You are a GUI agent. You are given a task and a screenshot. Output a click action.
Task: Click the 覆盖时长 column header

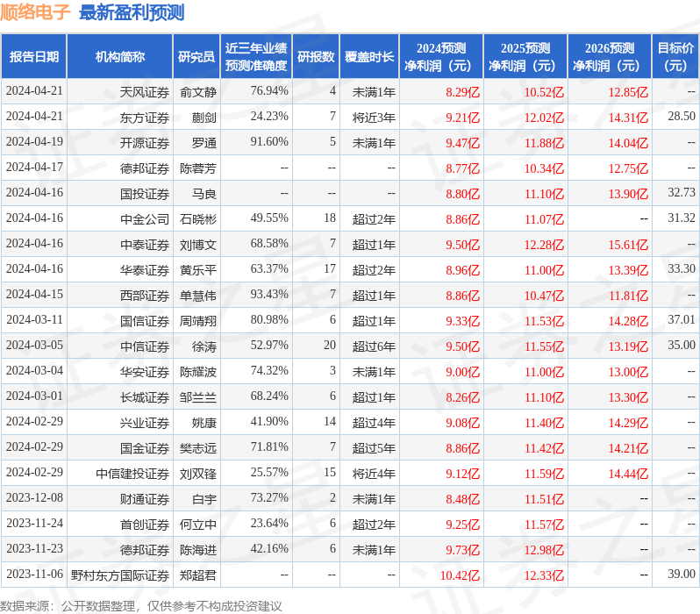click(369, 57)
